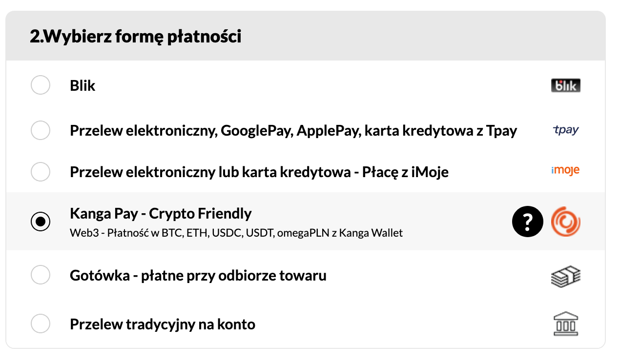620x364 pixels.
Task: Open the Kanga Pay question mark help
Action: [527, 222]
